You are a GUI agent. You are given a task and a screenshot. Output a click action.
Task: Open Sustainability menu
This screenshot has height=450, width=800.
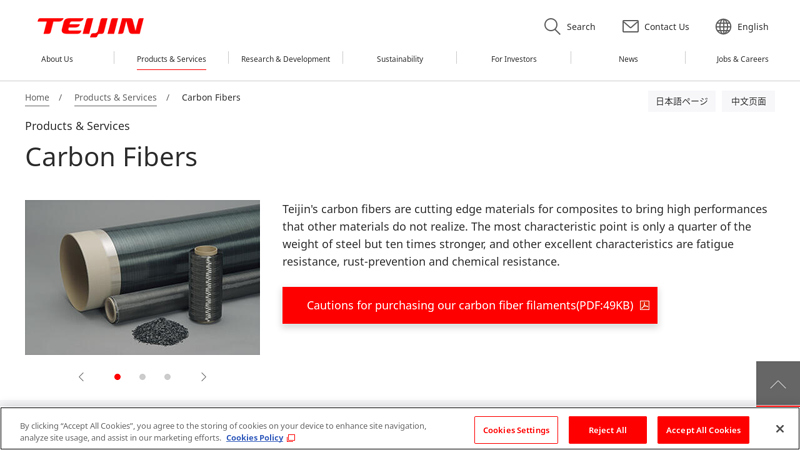[400, 59]
